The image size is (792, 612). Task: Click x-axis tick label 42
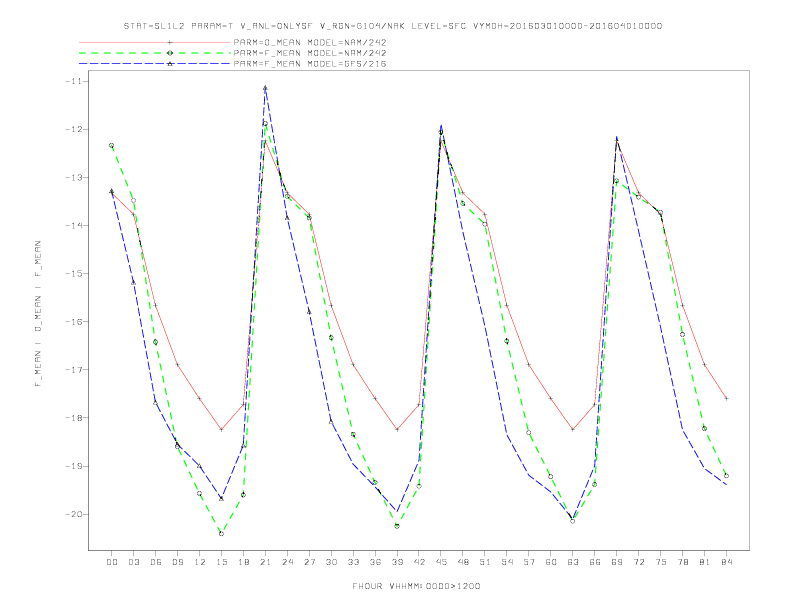419,562
